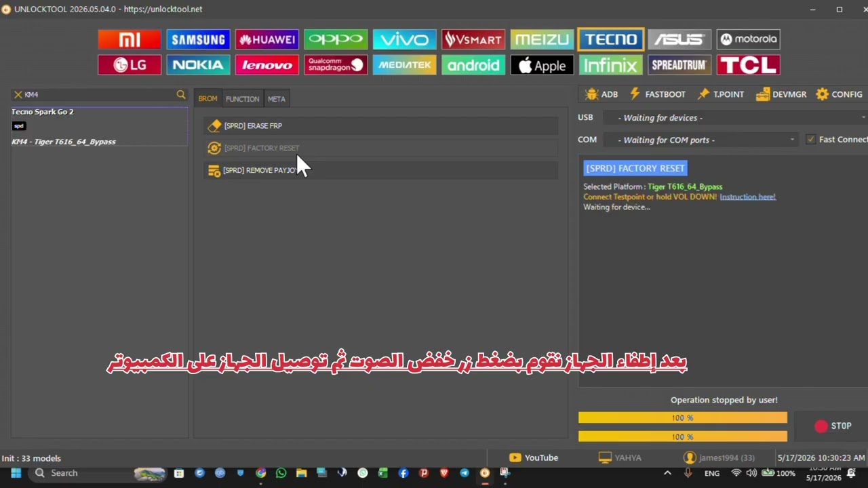Image resolution: width=868 pixels, height=488 pixels.
Task: Open the FASTBOOT tools
Action: (x=657, y=94)
